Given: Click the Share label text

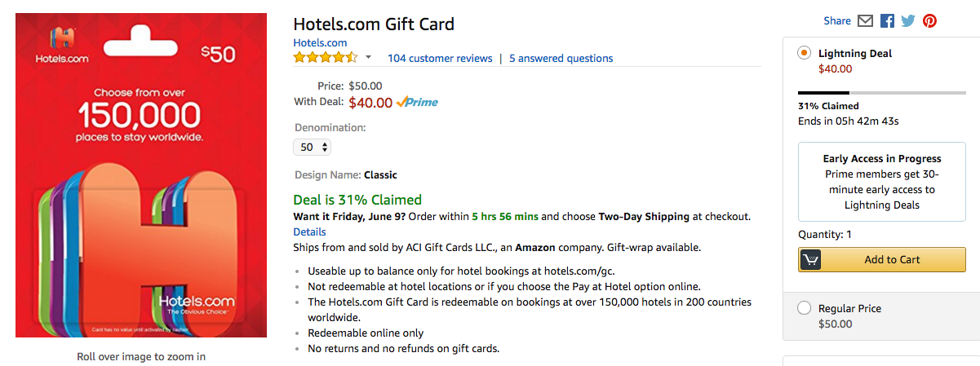Looking at the screenshot, I should pos(837,21).
